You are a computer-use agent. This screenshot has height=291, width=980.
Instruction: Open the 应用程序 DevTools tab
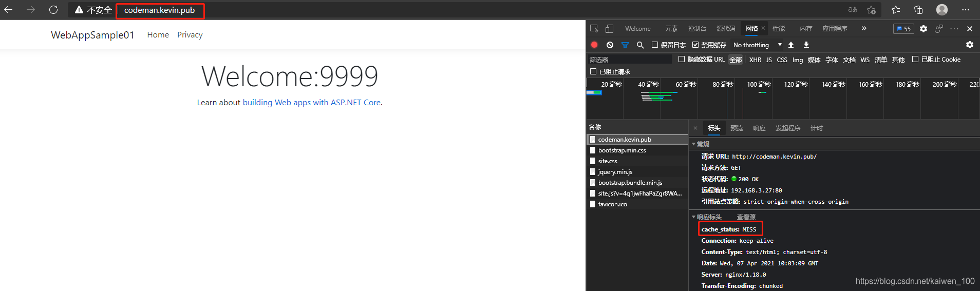[x=835, y=29]
